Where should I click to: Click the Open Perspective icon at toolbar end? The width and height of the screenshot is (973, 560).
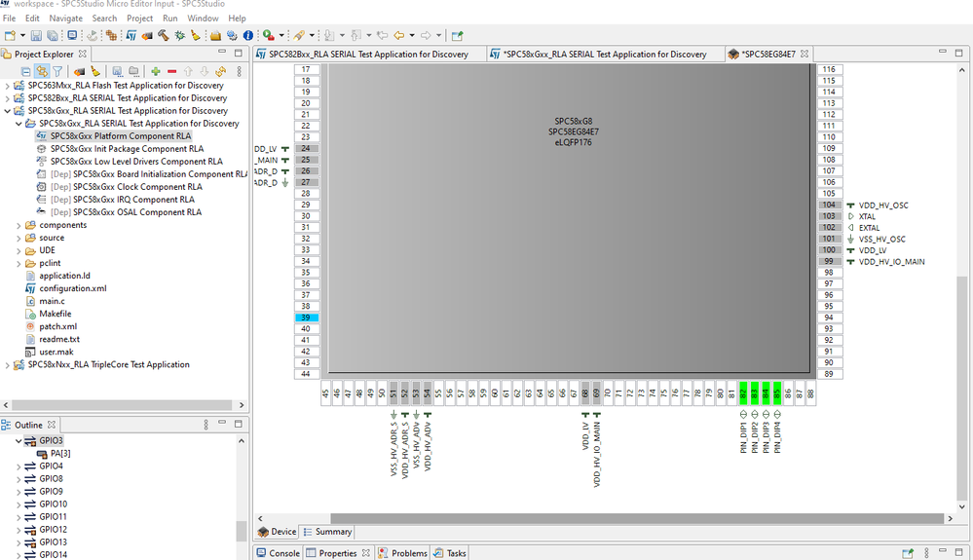coord(458,36)
